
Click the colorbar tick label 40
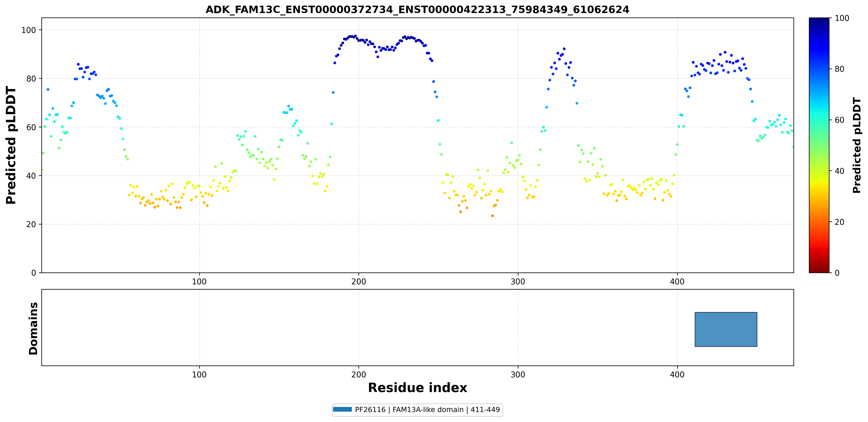[x=839, y=171]
